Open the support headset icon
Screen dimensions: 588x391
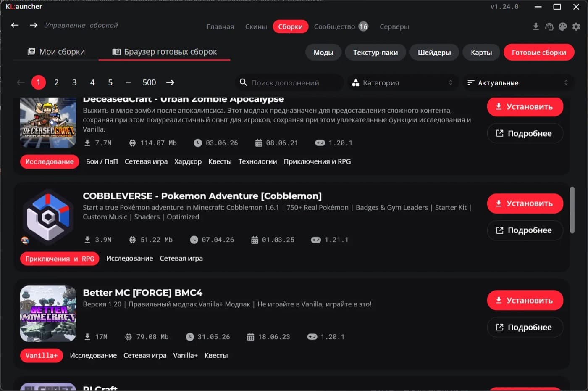coord(549,26)
